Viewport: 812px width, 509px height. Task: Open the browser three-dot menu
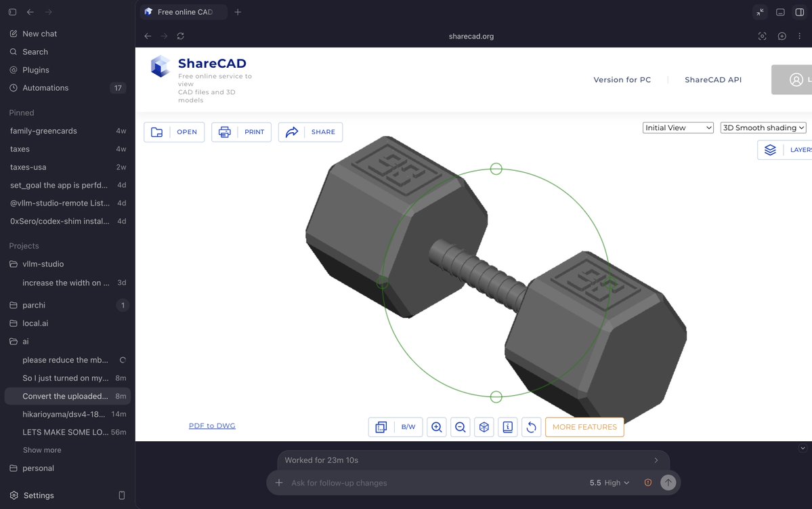800,37
